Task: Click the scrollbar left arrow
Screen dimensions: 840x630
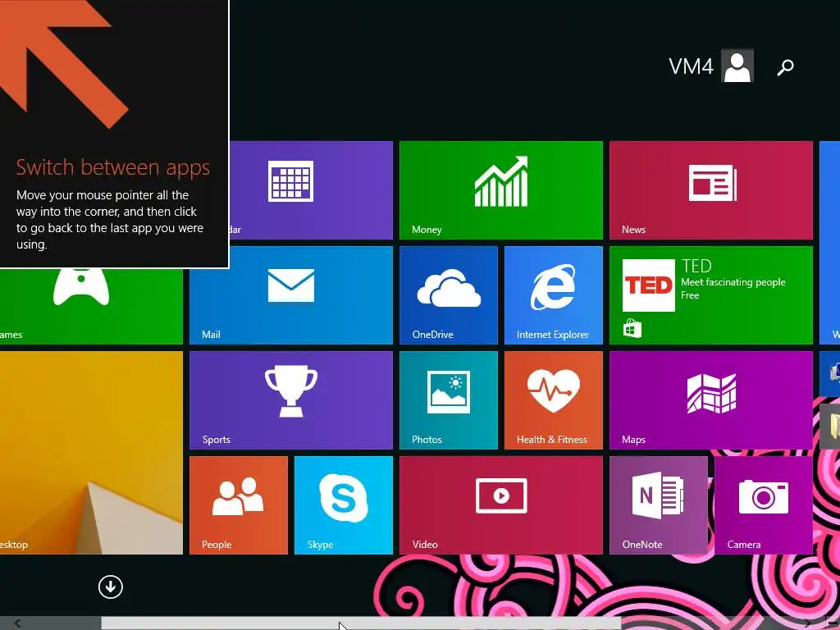Action: (18, 623)
